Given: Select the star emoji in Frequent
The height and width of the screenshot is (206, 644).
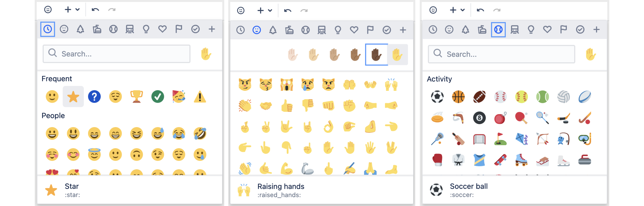Looking at the screenshot, I should coord(73,97).
